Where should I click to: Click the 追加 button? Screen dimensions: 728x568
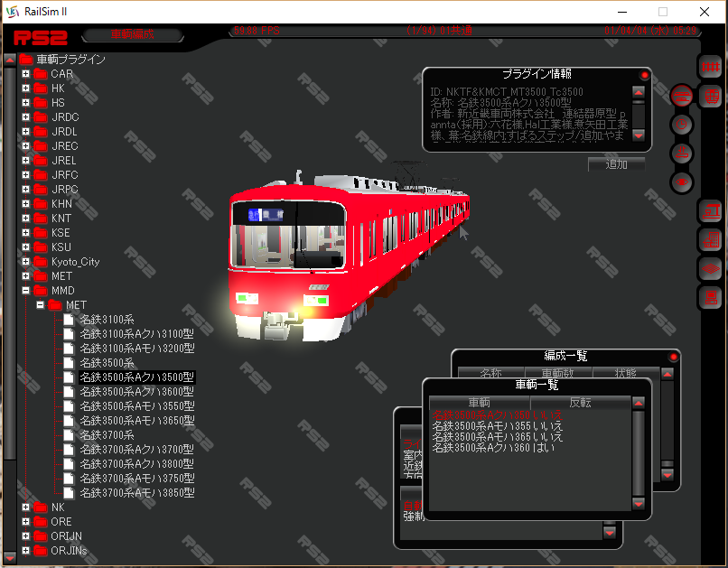click(x=616, y=164)
